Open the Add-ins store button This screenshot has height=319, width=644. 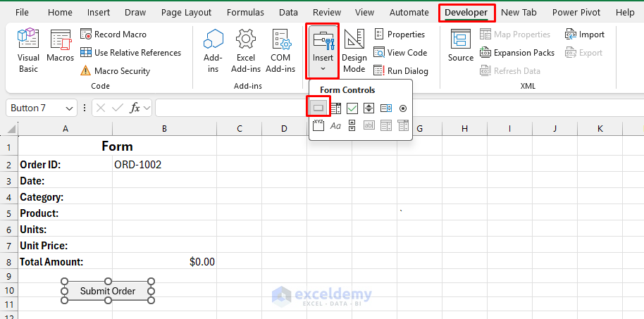pyautogui.click(x=213, y=51)
